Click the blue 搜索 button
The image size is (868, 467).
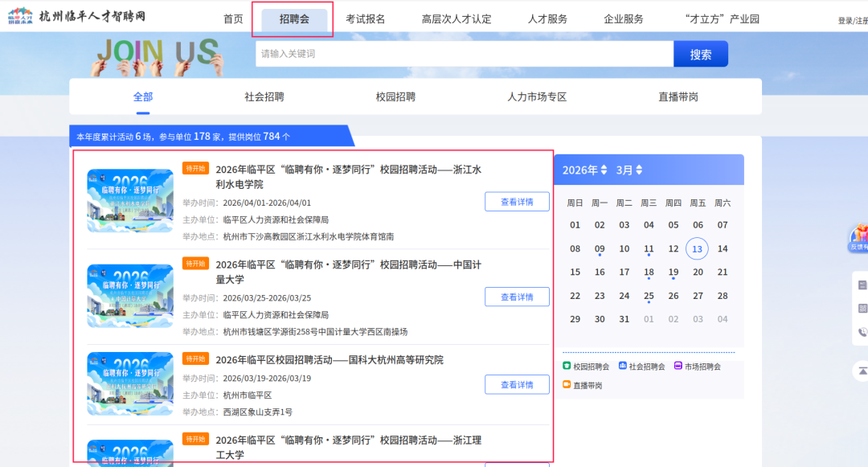pos(700,54)
